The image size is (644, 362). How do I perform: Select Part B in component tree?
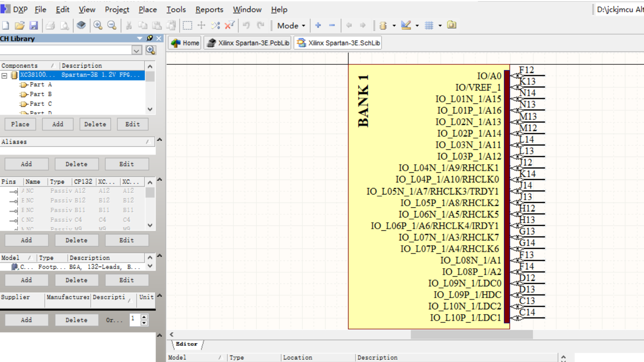pyautogui.click(x=41, y=94)
